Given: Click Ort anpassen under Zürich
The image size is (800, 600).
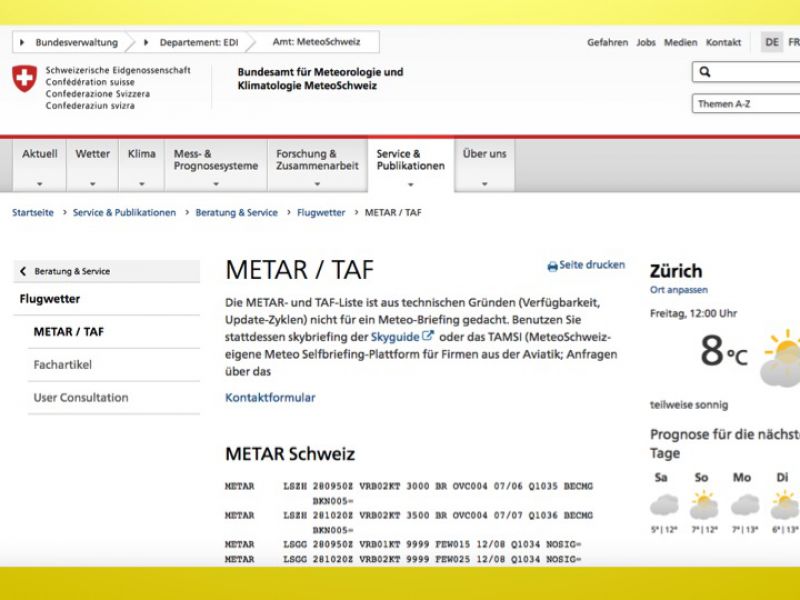Looking at the screenshot, I should click(679, 290).
